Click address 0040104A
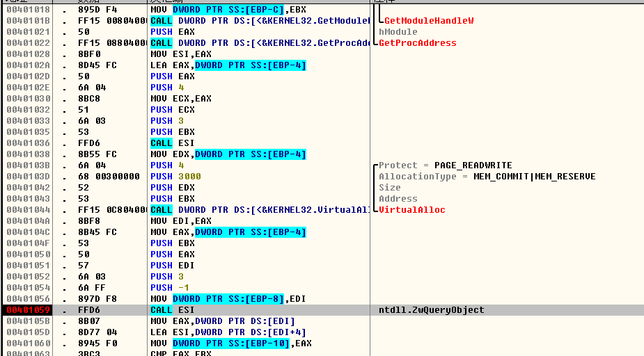 tap(28, 221)
